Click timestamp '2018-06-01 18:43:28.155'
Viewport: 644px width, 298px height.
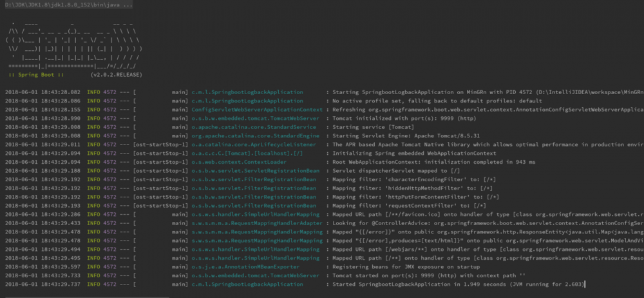[x=43, y=110]
